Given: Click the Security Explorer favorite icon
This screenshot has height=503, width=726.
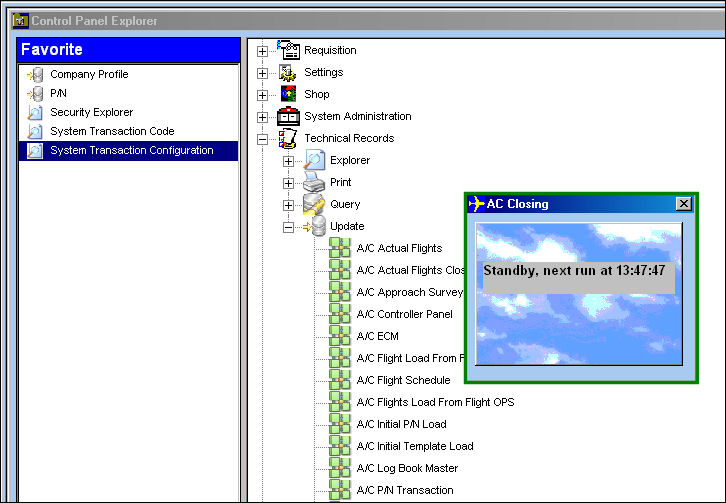Looking at the screenshot, I should [35, 113].
